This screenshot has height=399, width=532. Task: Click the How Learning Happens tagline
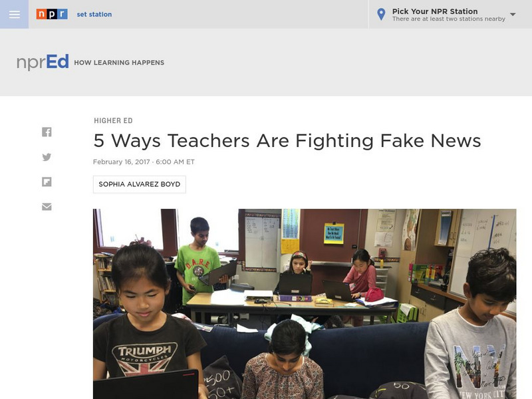pyautogui.click(x=119, y=63)
